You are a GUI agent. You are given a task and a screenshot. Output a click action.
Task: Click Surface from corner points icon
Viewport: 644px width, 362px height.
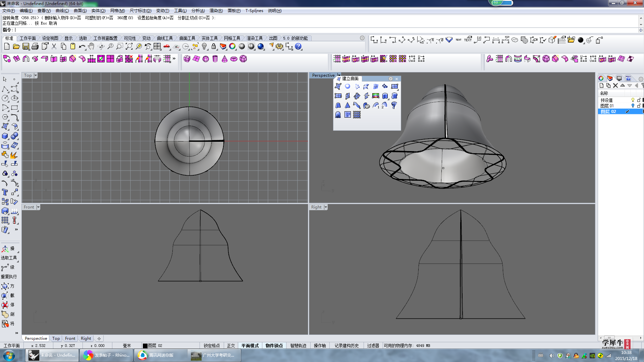point(338,86)
